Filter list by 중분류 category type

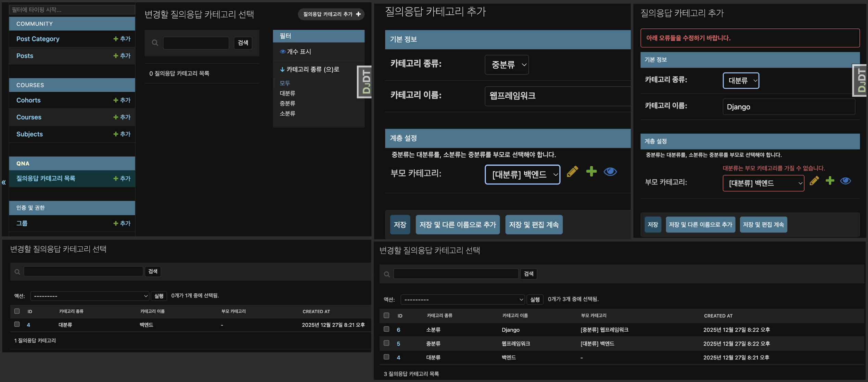click(287, 103)
